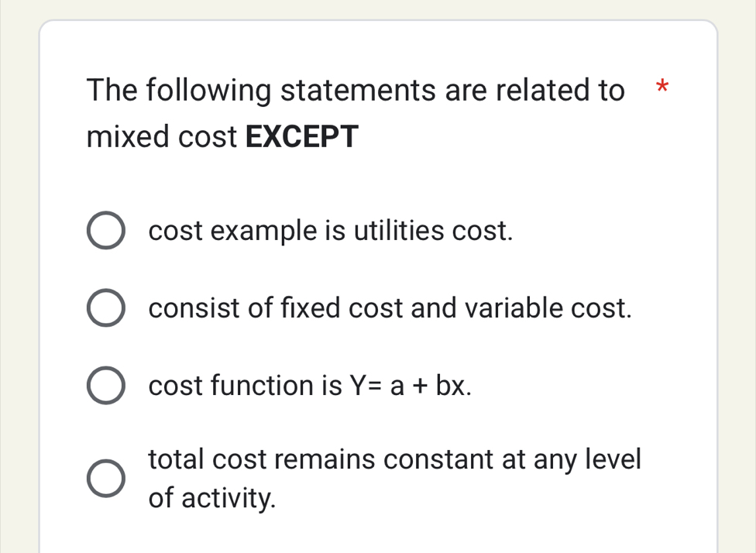Viewport: 756px width, 553px height.
Task: Pick the total cost remains constant radio circle
Action: 106,479
